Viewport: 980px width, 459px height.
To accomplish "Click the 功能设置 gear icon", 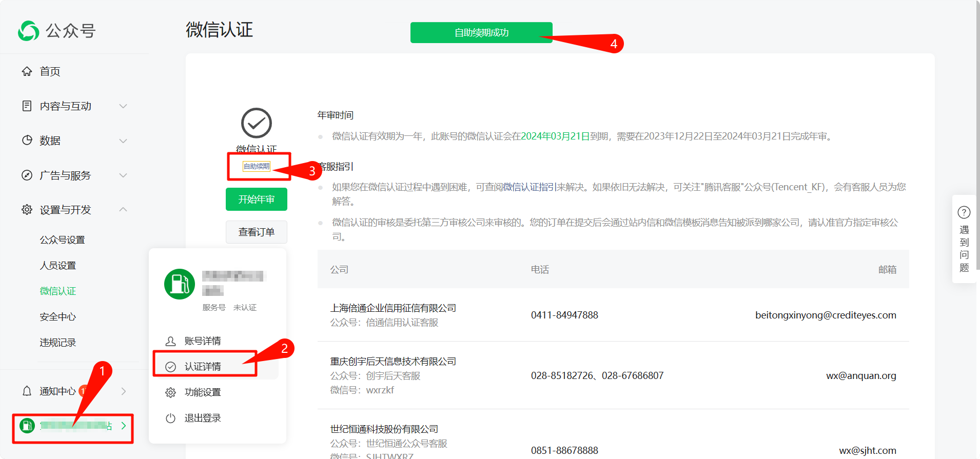I will click(171, 393).
